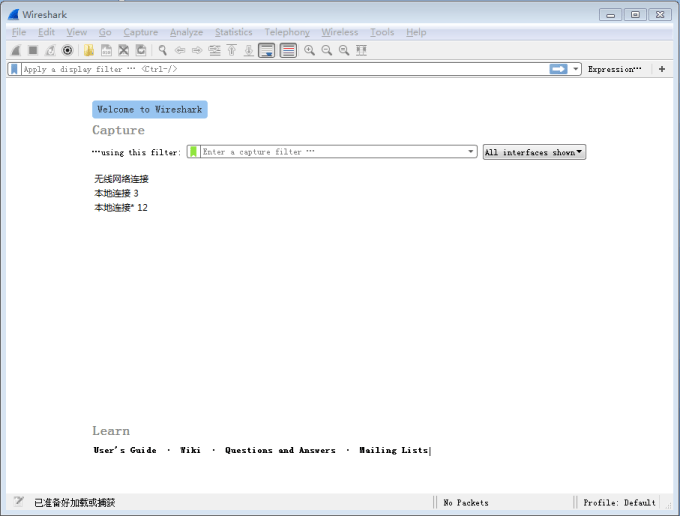Go to first packet icon

[x=232, y=50]
